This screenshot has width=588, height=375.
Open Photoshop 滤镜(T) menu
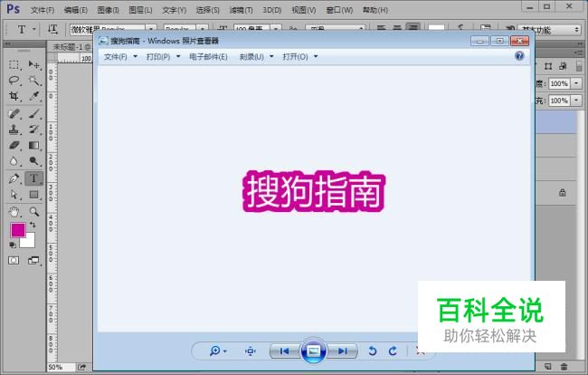pos(241,10)
